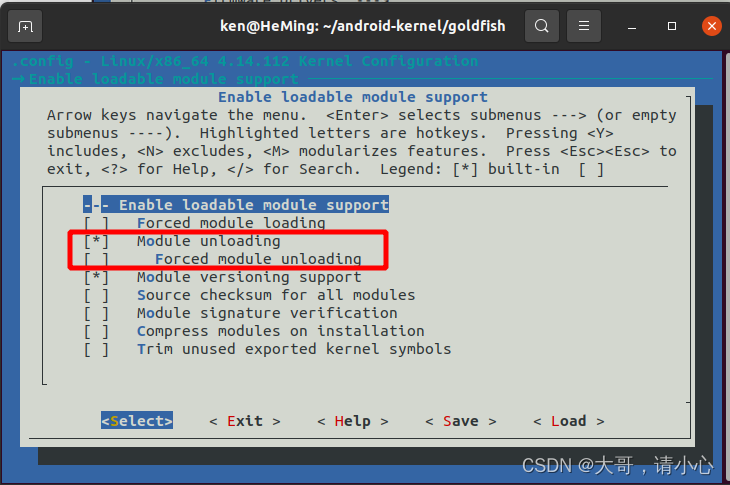Minimize the terminal window
730x485 pixels.
[632, 27]
